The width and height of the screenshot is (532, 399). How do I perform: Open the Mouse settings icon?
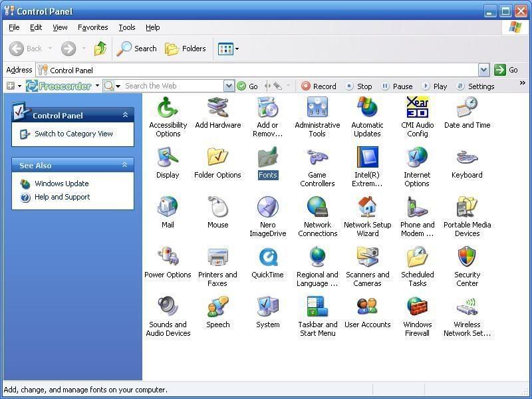coord(218,212)
